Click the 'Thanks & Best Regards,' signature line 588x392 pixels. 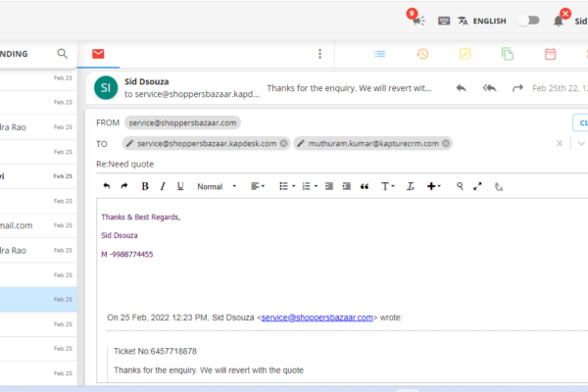(x=140, y=218)
